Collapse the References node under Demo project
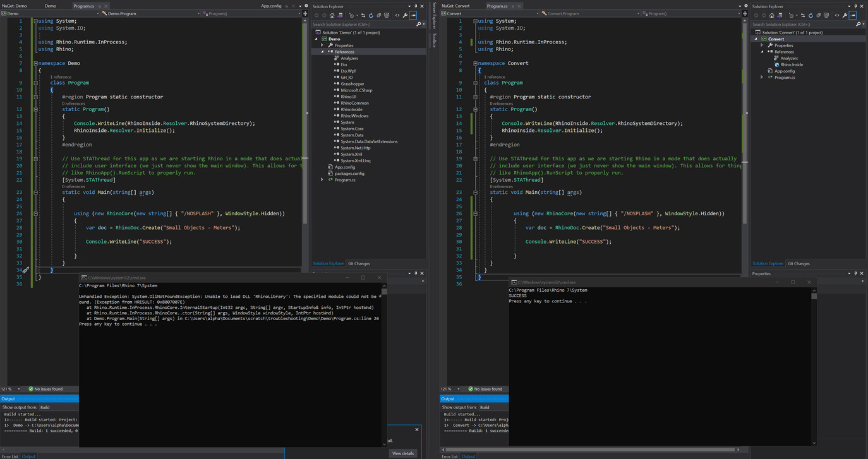 point(322,52)
